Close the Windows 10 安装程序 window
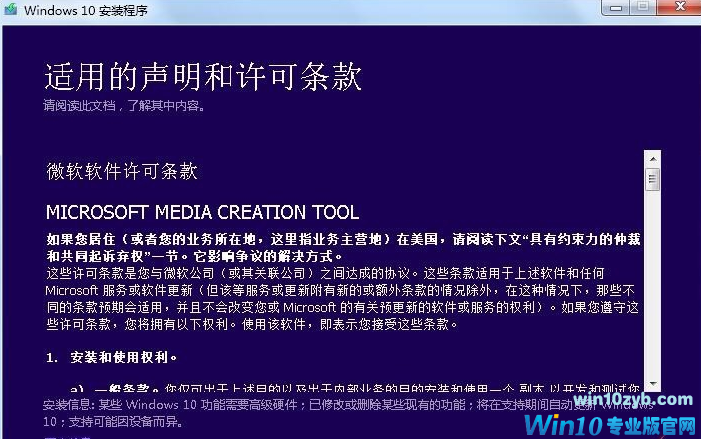This screenshot has width=701, height=439. pyautogui.click(x=679, y=8)
